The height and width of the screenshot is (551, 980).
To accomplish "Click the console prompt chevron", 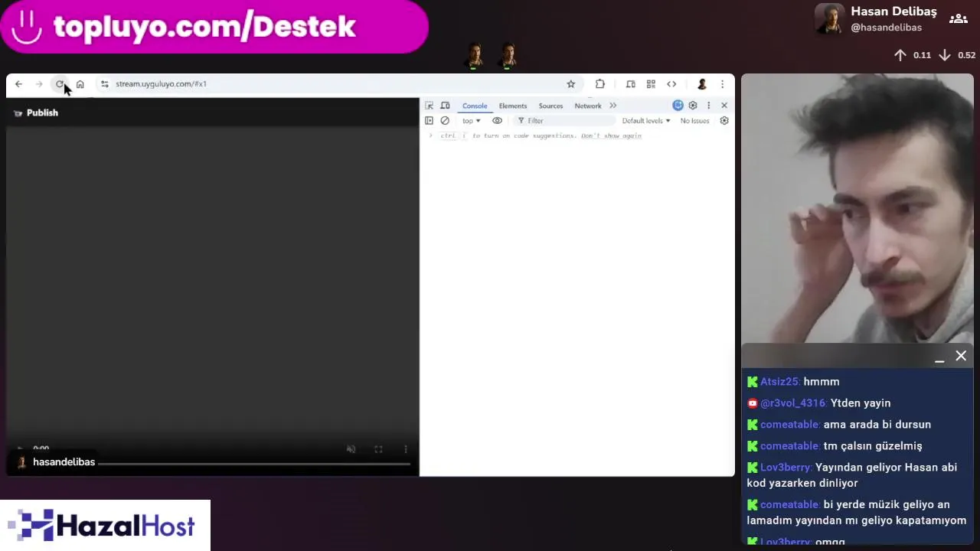I will pos(431,136).
